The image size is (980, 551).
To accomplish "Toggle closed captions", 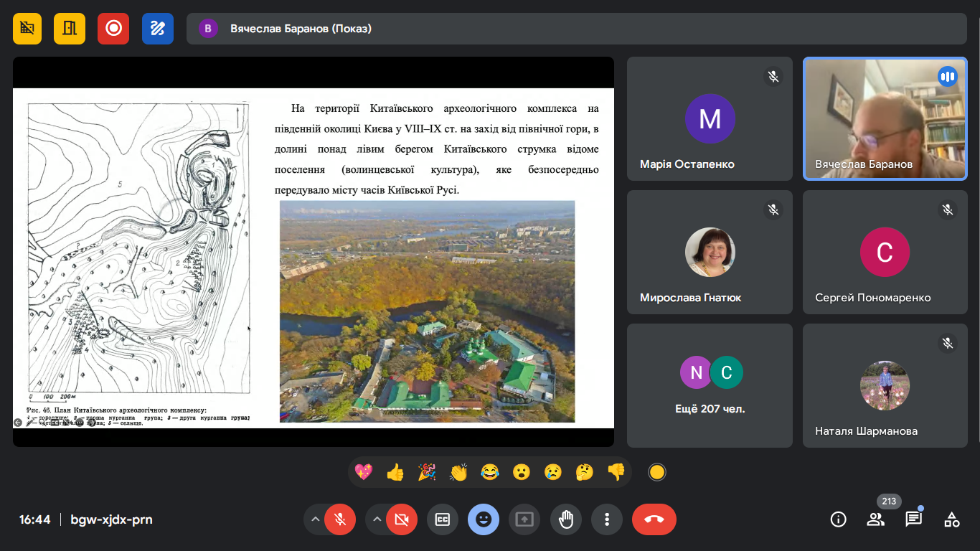I will coord(443,519).
